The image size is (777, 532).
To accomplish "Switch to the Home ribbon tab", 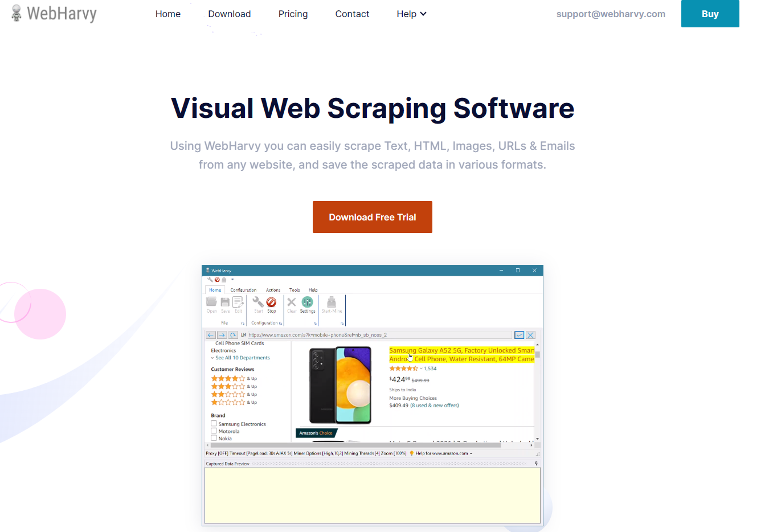I will click(x=215, y=290).
